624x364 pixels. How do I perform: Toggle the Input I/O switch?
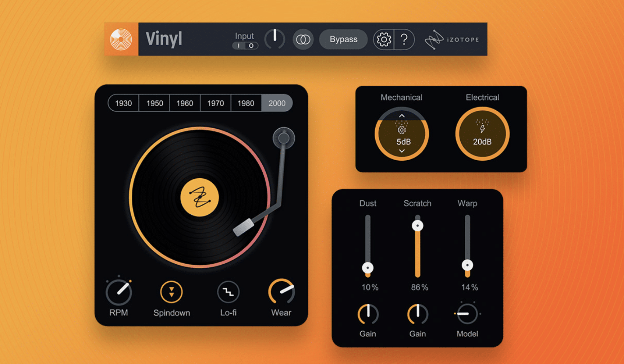click(245, 46)
